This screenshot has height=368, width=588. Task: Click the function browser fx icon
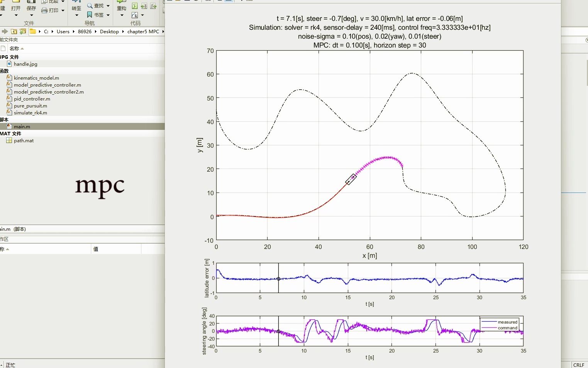click(135, 15)
